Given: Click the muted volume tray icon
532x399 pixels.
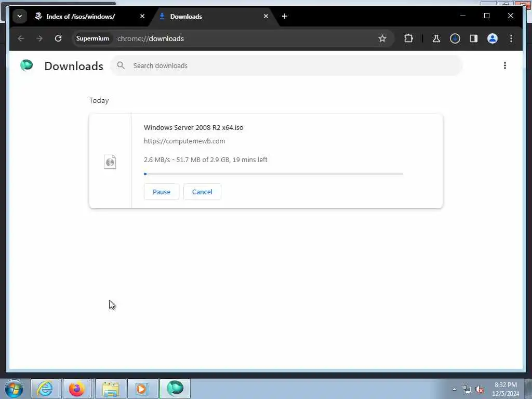Looking at the screenshot, I should point(480,390).
